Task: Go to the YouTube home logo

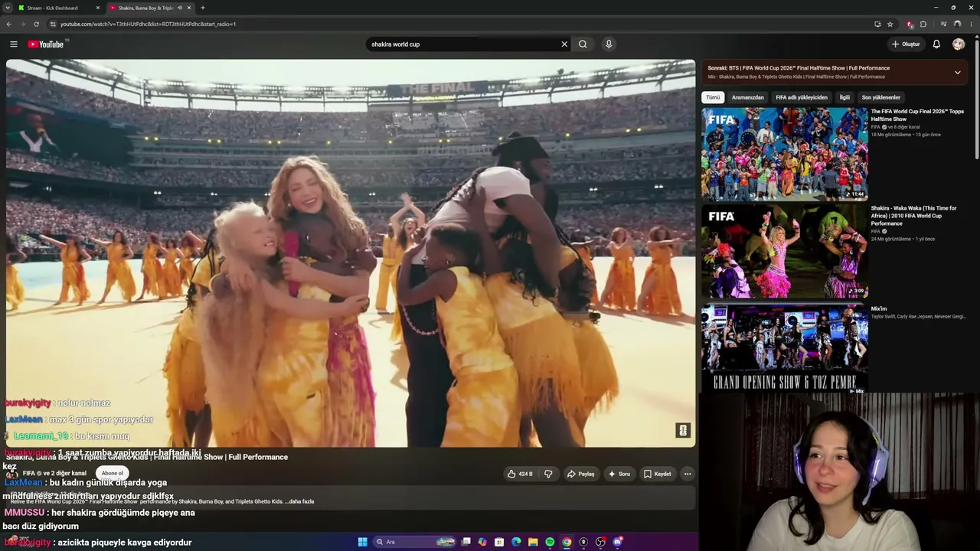Action: [x=47, y=44]
